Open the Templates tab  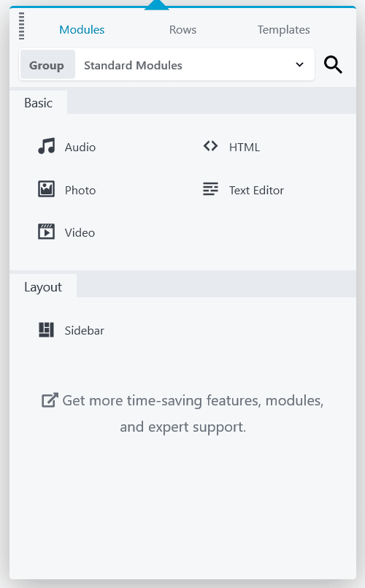click(x=284, y=30)
